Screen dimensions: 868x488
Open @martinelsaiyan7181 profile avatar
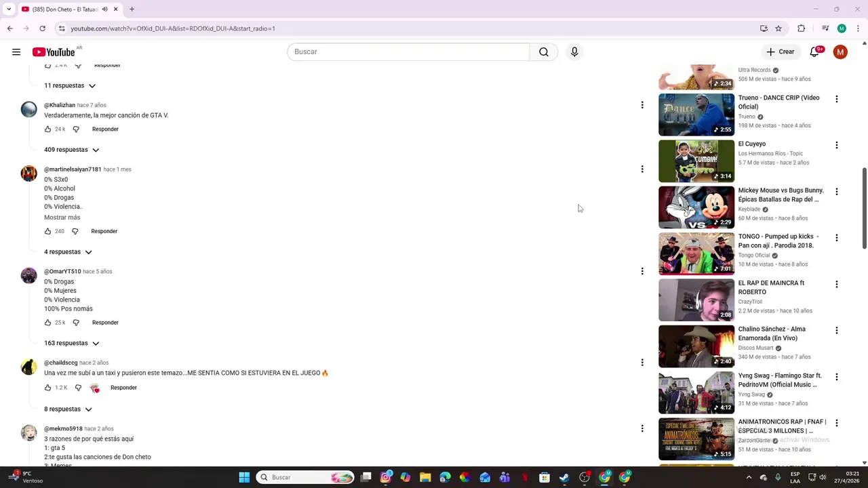pos(29,173)
